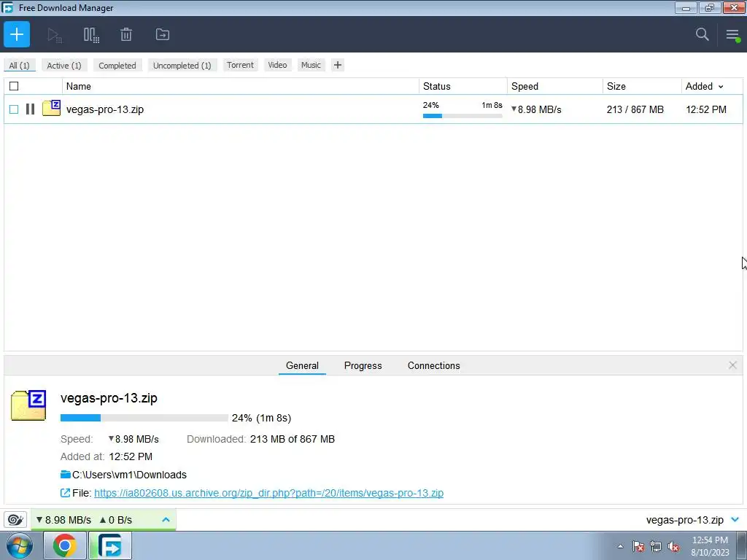Open the archive.org file URL link
This screenshot has width=747, height=560.
(x=268, y=493)
